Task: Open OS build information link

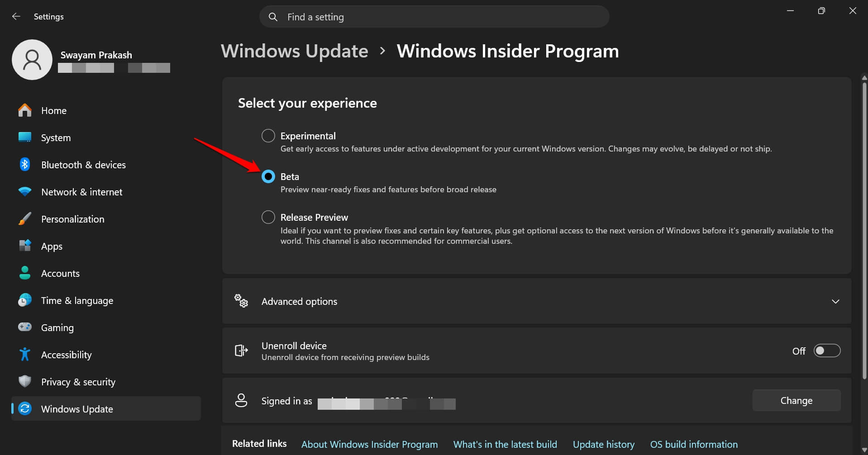Action: (694, 444)
